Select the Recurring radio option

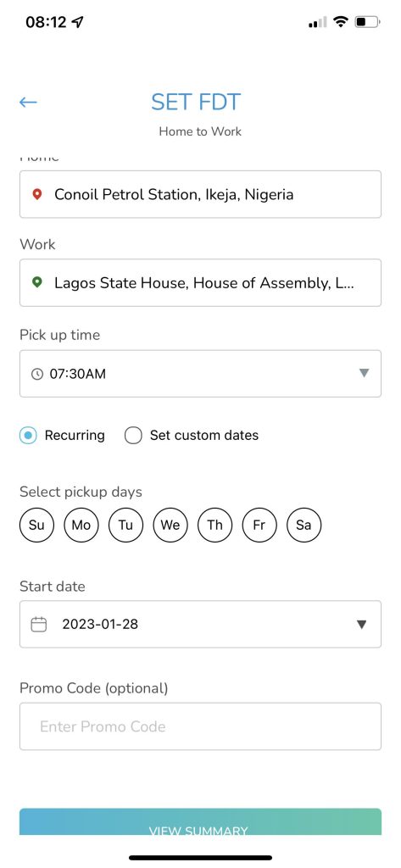tap(28, 435)
